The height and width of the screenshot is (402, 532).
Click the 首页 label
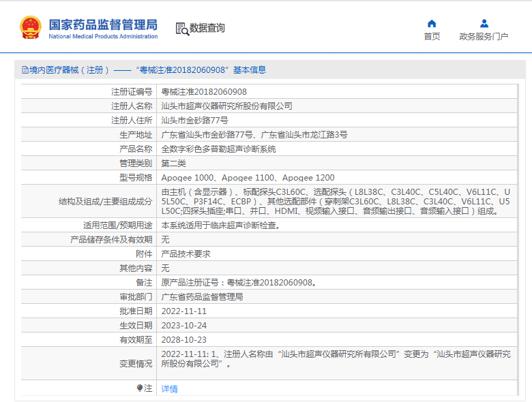pos(432,36)
